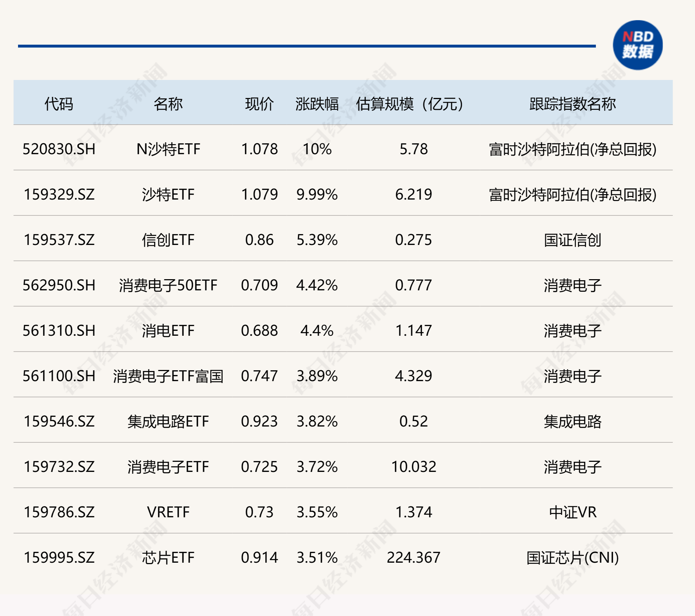Click the scale value 5.78
This screenshot has width=695, height=616.
click(x=413, y=149)
